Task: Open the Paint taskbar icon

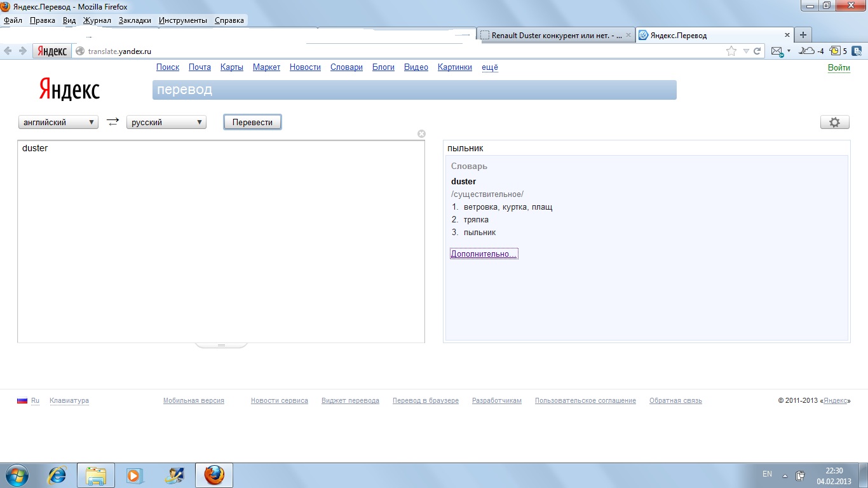Action: pos(173,475)
